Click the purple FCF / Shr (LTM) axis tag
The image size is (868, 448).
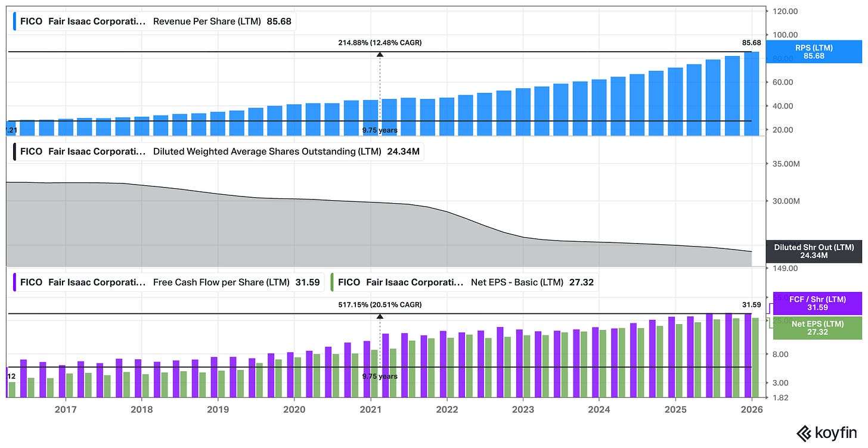pos(817,303)
